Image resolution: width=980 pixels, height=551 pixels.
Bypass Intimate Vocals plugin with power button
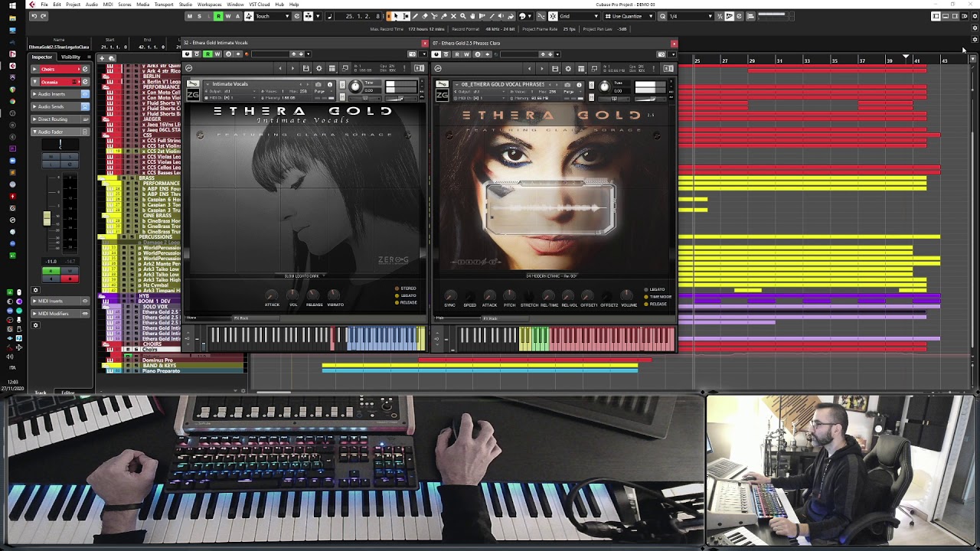(x=188, y=54)
